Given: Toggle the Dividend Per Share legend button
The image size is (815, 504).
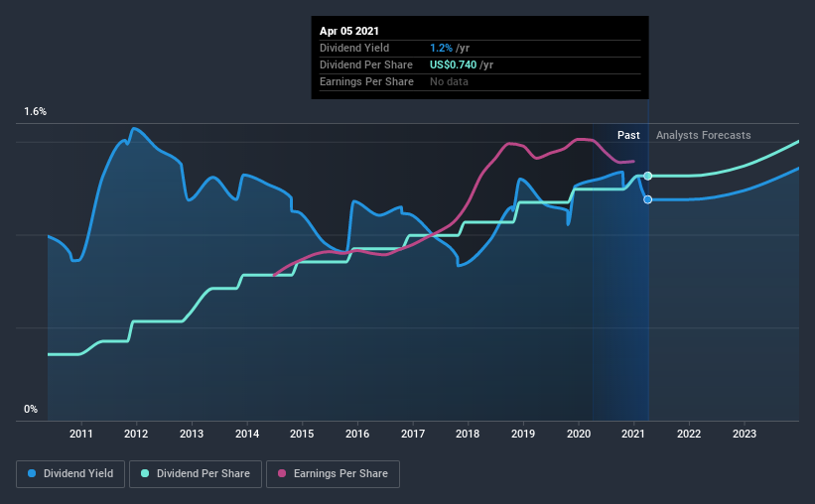Looking at the screenshot, I should pyautogui.click(x=196, y=474).
